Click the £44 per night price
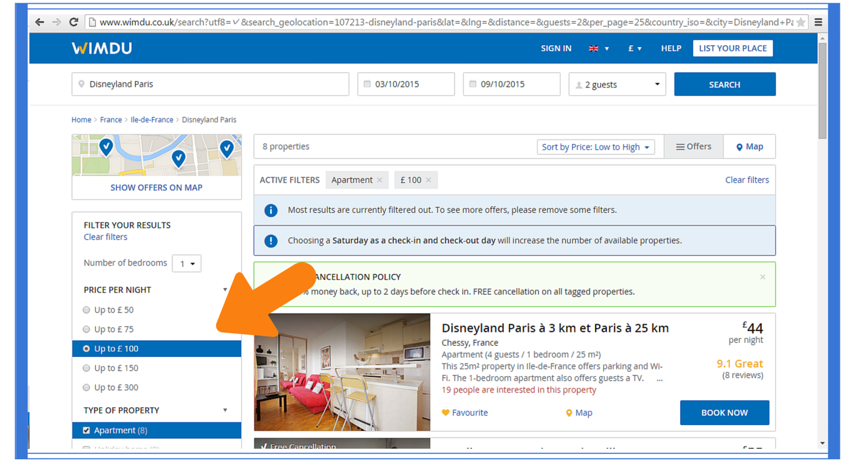Viewport: 868px width, 463px height. [x=752, y=328]
